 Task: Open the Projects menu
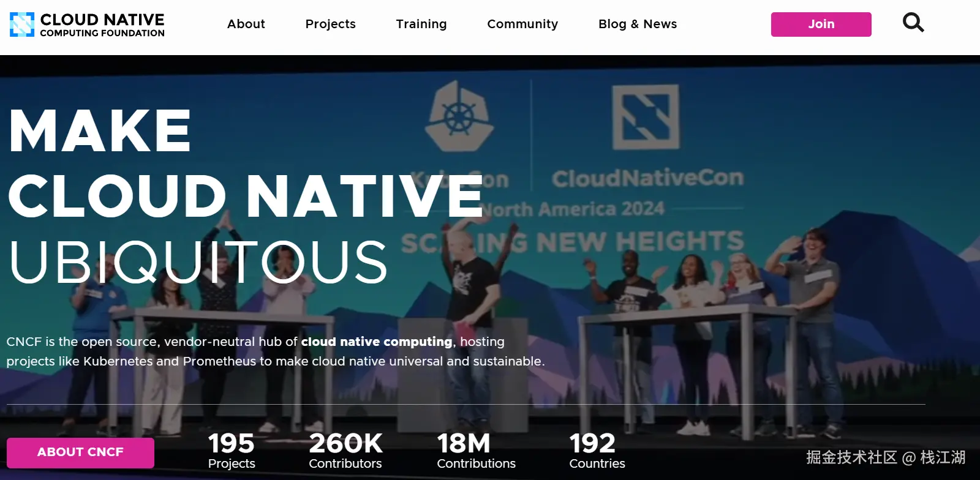point(330,24)
